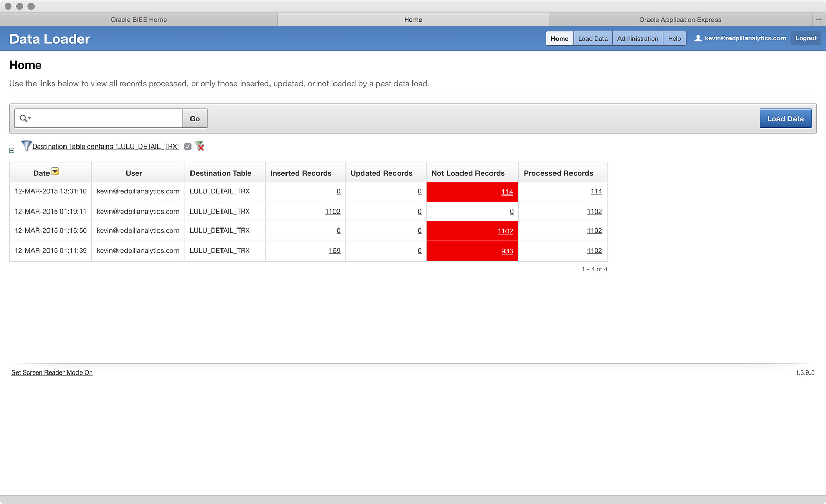Open the 169 inserted records link
This screenshot has height=504, width=826.
(335, 251)
